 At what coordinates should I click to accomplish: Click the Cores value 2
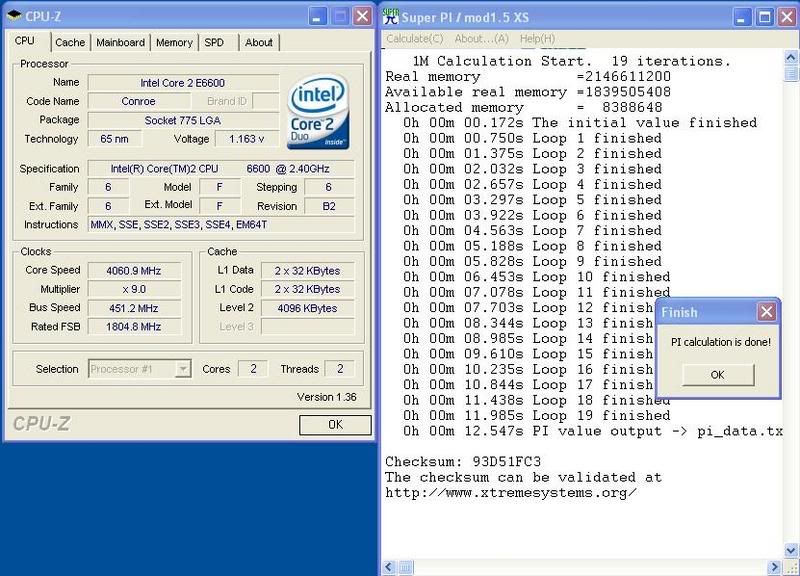pyautogui.click(x=253, y=369)
